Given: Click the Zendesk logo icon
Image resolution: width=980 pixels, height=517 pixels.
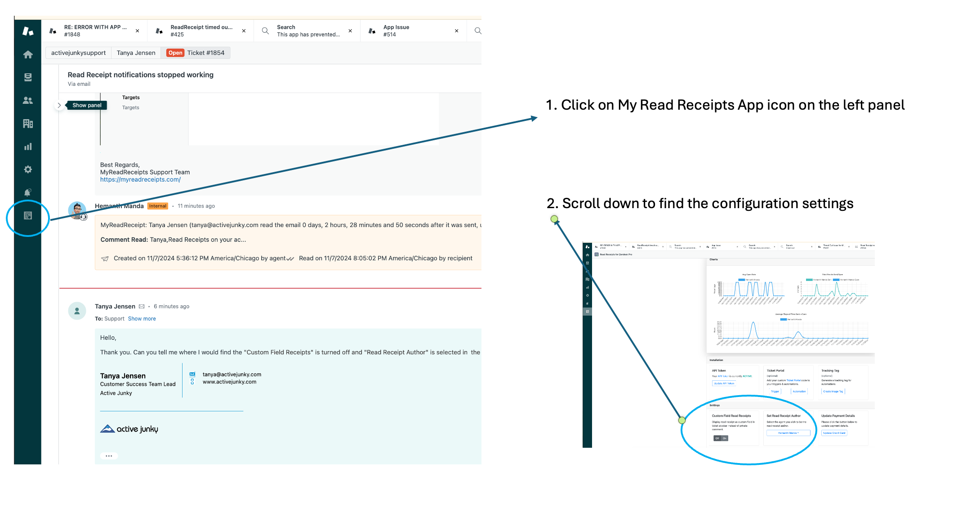Looking at the screenshot, I should [x=28, y=31].
